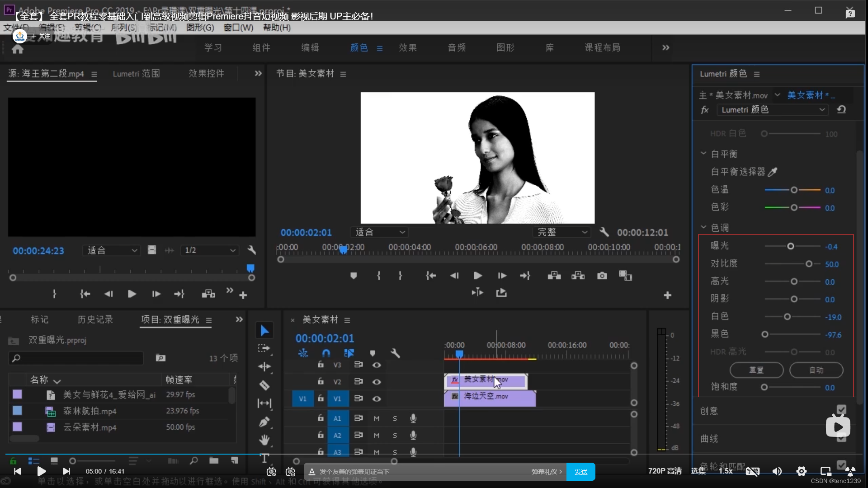The width and height of the screenshot is (868, 488).
Task: Open the 效果控件 panel tab
Action: (206, 74)
